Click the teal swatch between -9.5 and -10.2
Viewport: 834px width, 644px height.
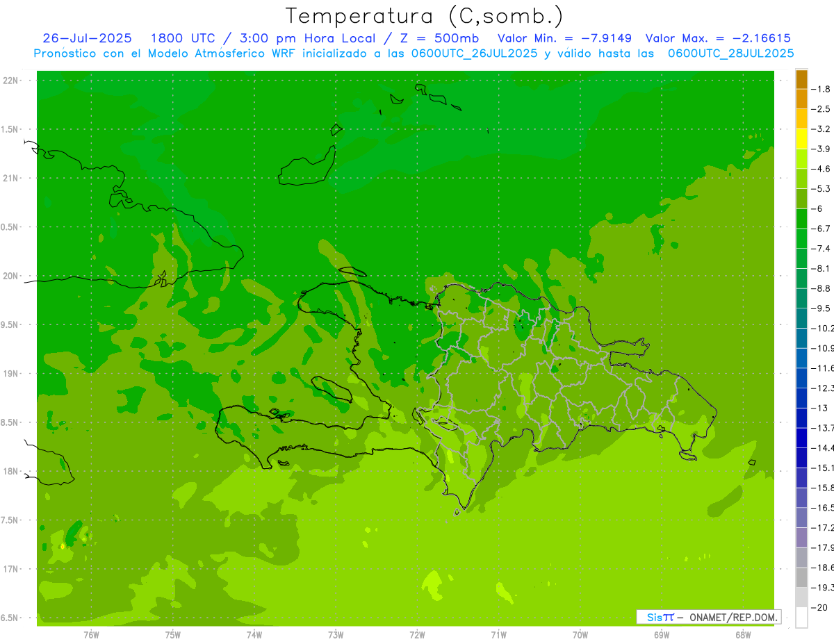801,318
